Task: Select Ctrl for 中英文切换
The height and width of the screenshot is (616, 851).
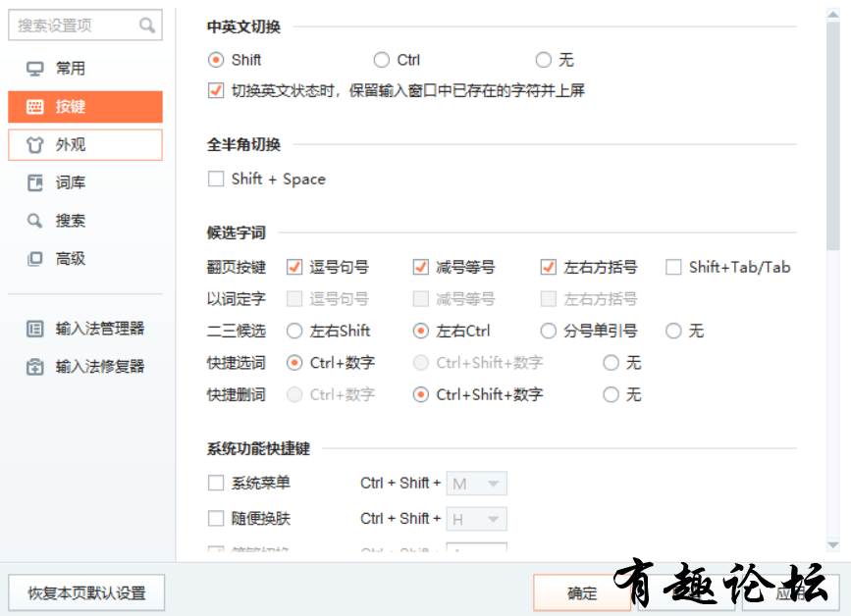Action: pyautogui.click(x=382, y=60)
